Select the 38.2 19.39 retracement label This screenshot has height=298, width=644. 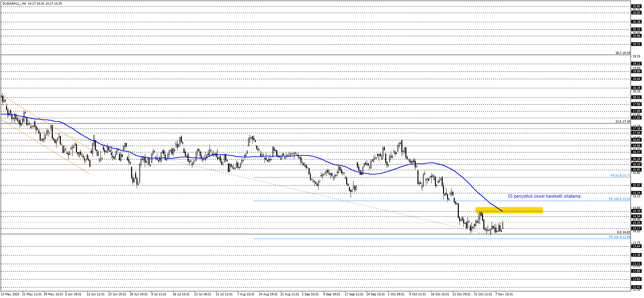coord(622,53)
